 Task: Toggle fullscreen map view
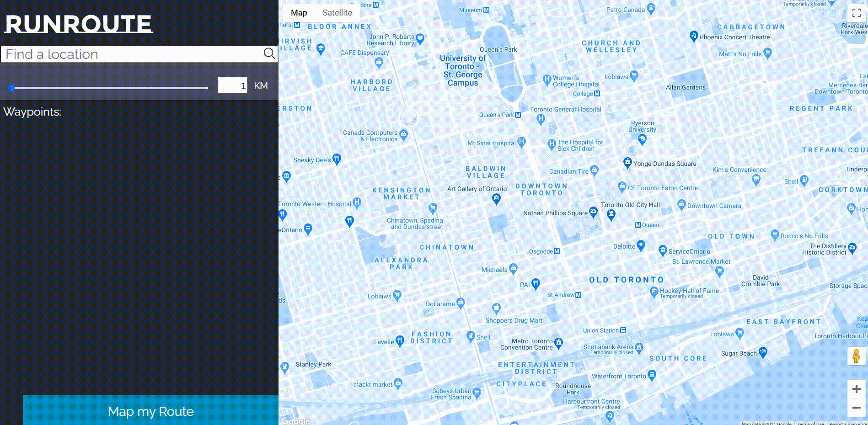tap(856, 13)
